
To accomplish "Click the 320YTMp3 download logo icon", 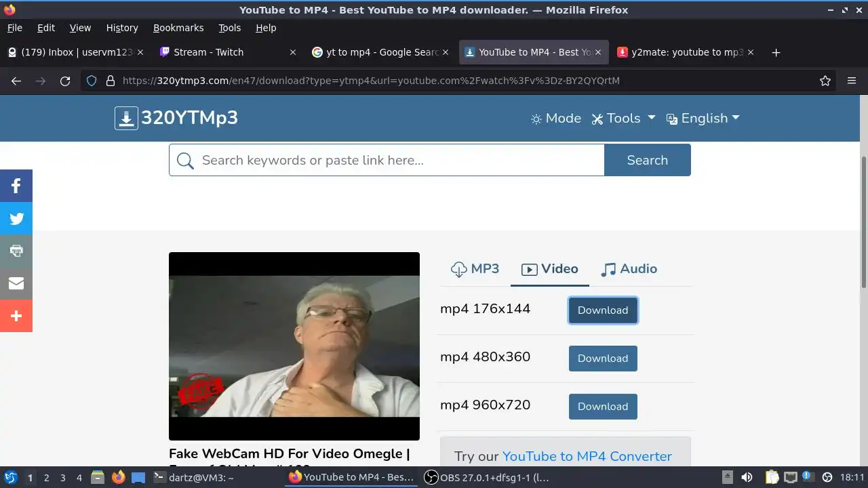I will tap(126, 118).
